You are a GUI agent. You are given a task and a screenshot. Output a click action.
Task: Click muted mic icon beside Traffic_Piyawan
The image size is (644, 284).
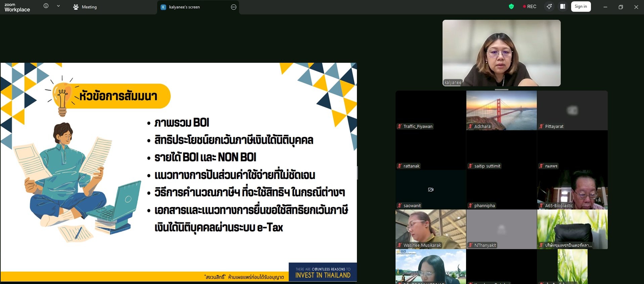click(x=400, y=127)
